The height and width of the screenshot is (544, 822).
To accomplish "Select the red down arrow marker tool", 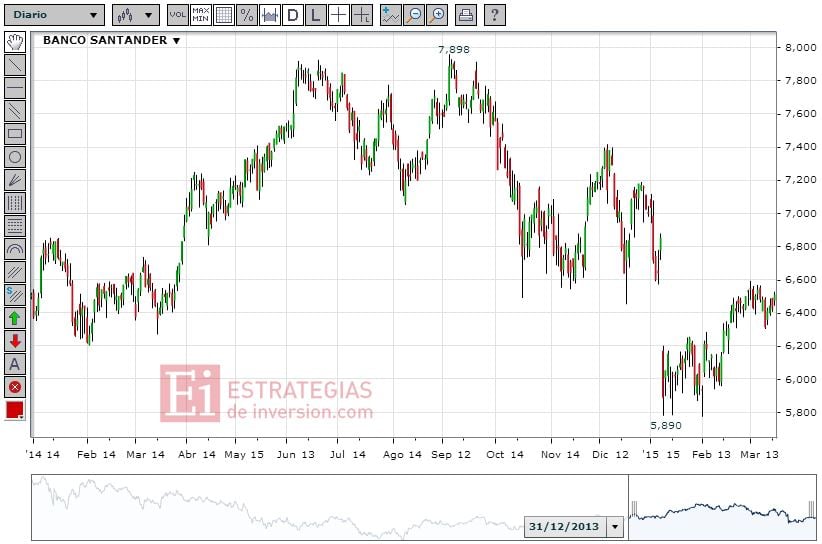I will pyautogui.click(x=15, y=341).
